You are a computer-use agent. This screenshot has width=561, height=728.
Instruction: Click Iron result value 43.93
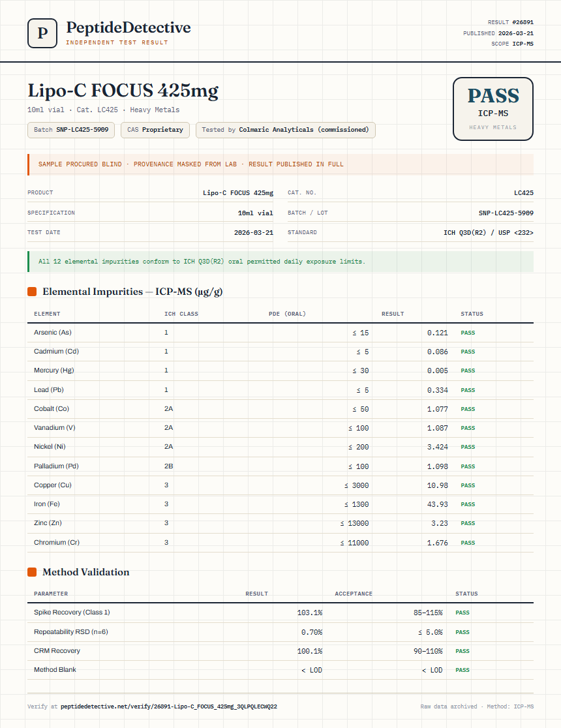pos(438,505)
